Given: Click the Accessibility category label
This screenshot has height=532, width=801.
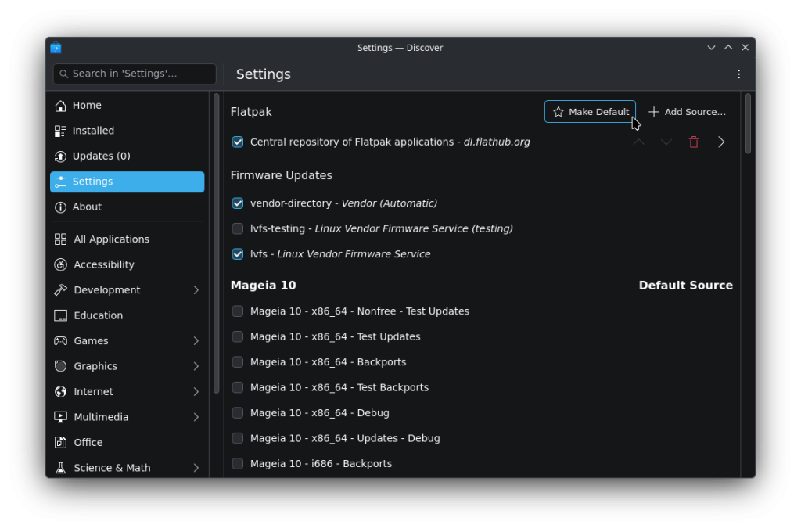Looking at the screenshot, I should pos(104,264).
